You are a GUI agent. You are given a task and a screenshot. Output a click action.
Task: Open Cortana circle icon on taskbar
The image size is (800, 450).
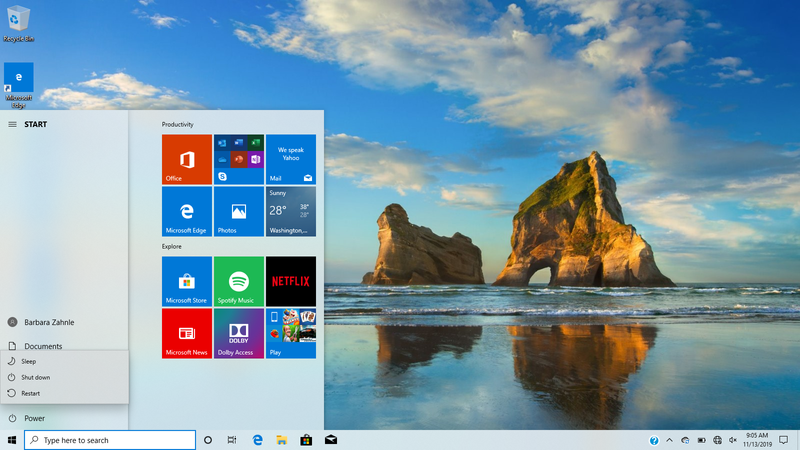pyautogui.click(x=208, y=440)
